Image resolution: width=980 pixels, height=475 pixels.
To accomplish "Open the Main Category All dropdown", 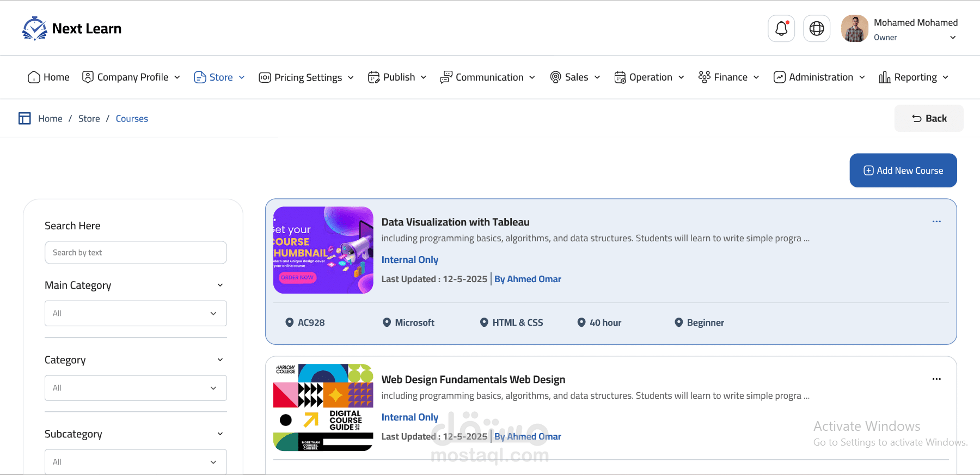I will pos(136,313).
